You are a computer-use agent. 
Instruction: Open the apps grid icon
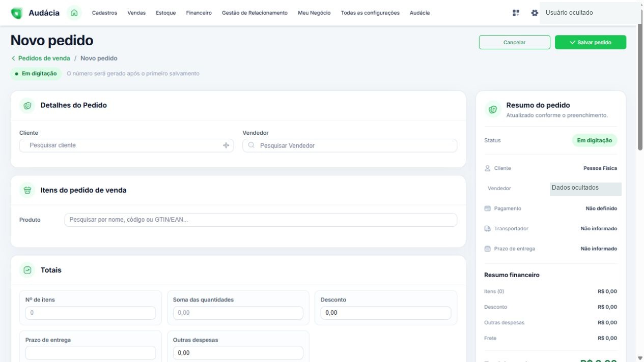tap(516, 13)
